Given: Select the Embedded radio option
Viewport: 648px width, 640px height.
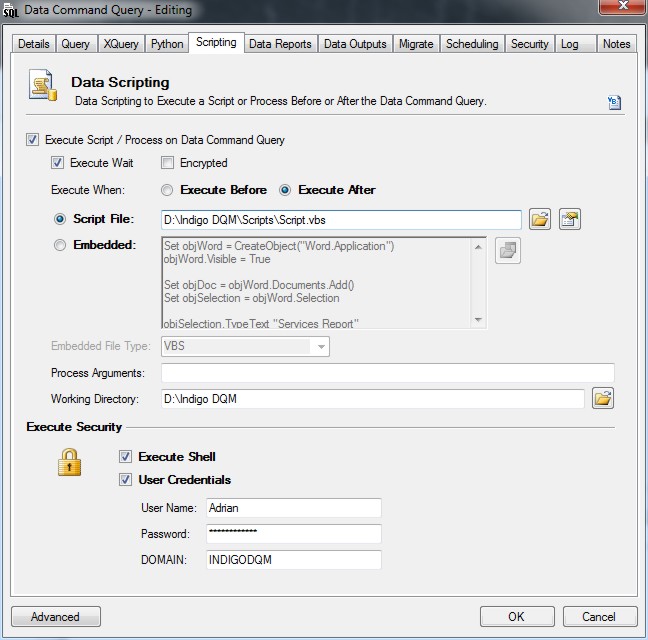Looking at the screenshot, I should click(x=60, y=244).
